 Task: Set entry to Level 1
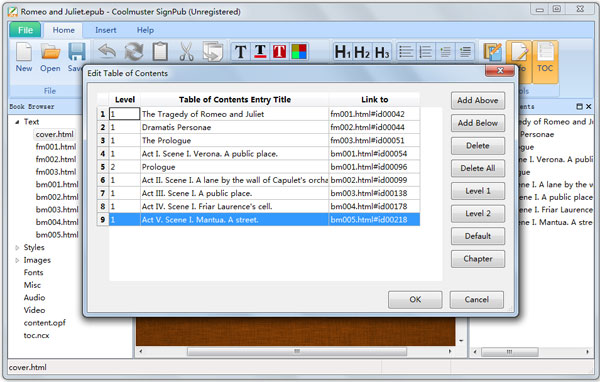point(478,191)
